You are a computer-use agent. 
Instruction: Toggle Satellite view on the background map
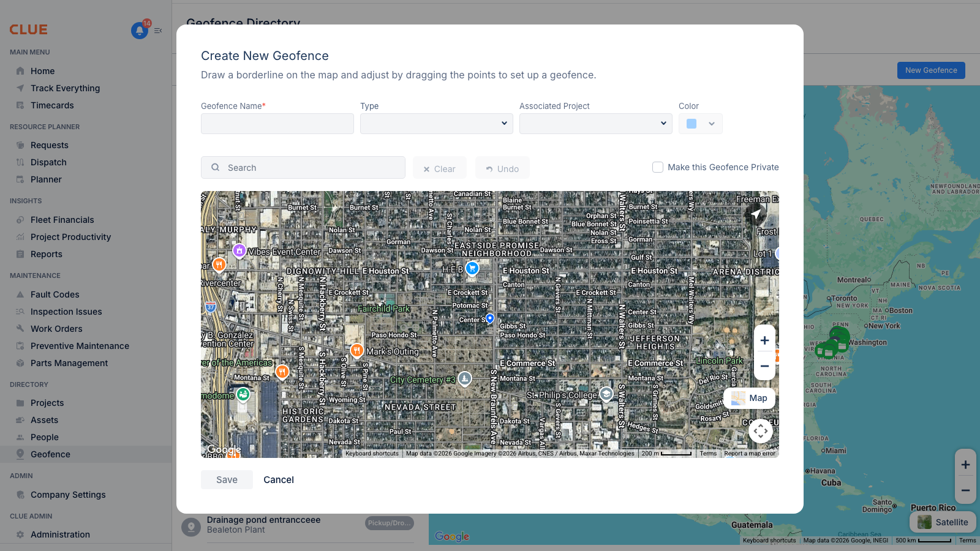click(943, 522)
